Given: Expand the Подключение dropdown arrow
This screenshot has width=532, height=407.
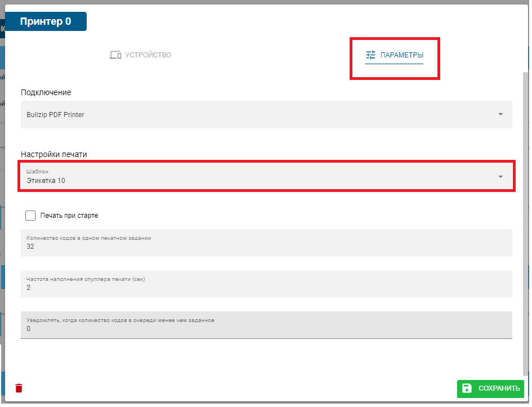Looking at the screenshot, I should click(x=500, y=114).
